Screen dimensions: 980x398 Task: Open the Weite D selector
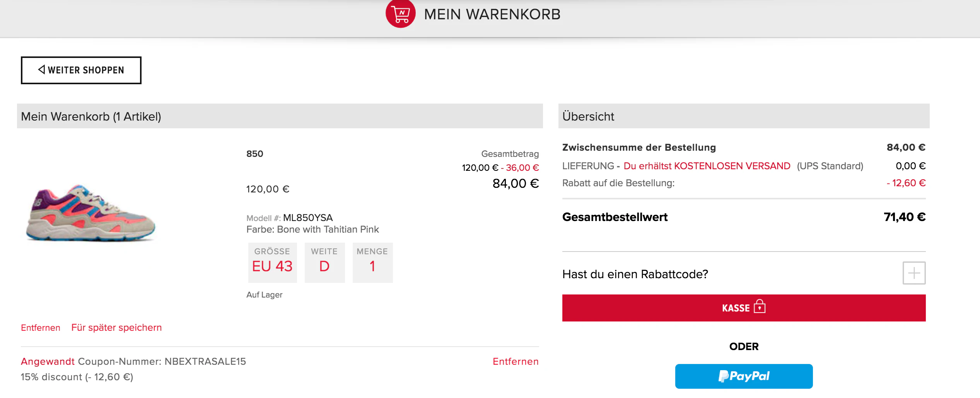tap(324, 263)
